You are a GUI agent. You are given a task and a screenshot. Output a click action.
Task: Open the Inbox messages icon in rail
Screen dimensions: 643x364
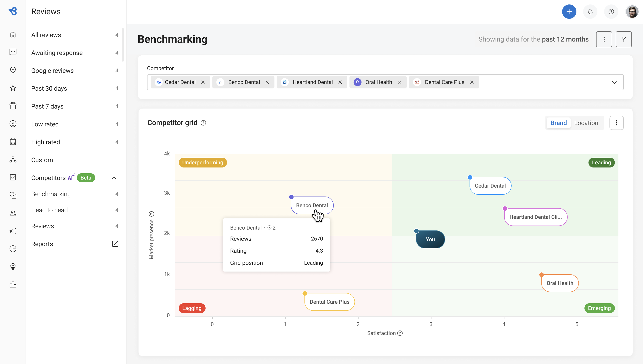click(13, 52)
